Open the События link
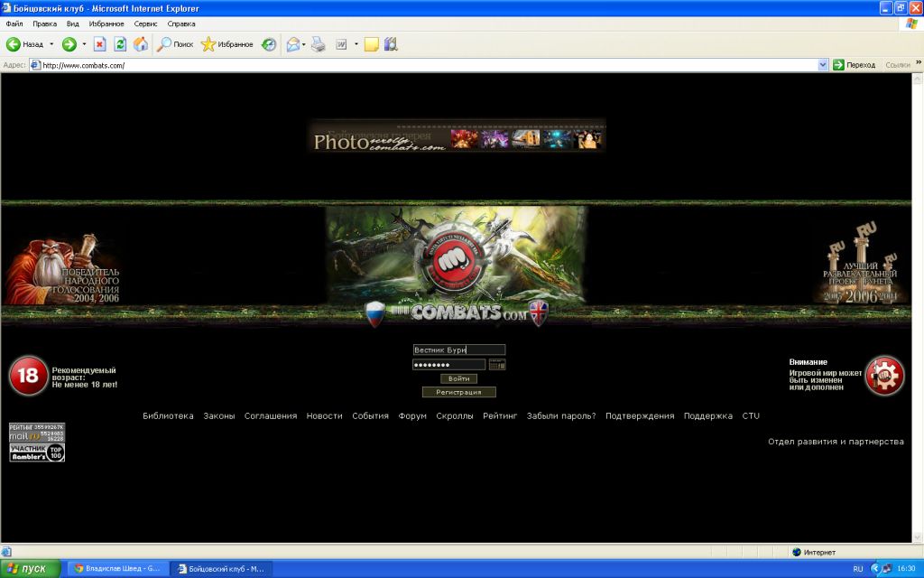The height and width of the screenshot is (578, 924). click(370, 415)
